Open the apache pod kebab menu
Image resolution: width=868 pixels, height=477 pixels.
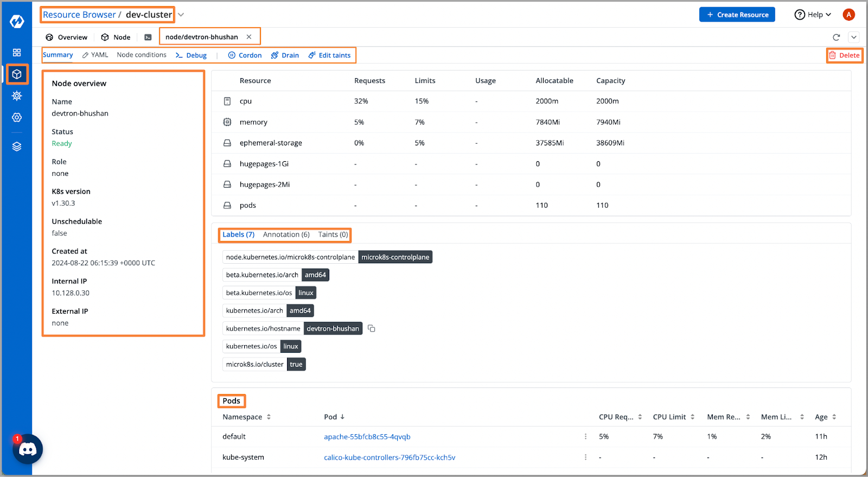coord(585,436)
